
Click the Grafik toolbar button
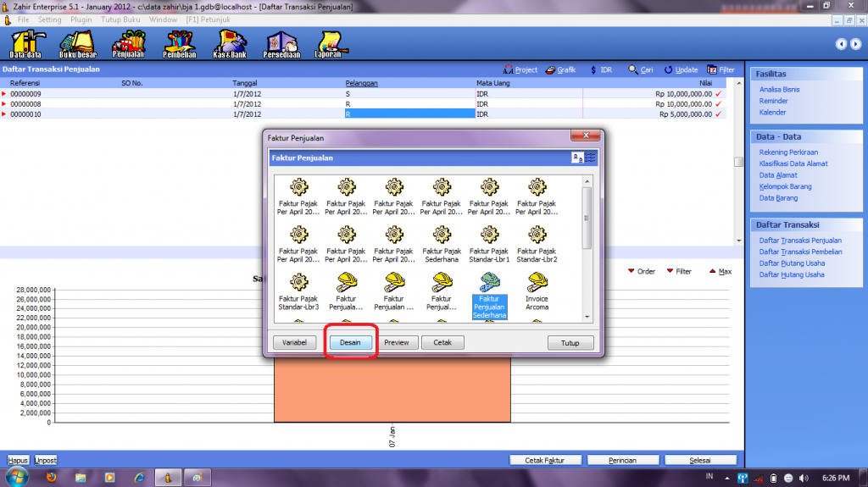[x=561, y=69]
